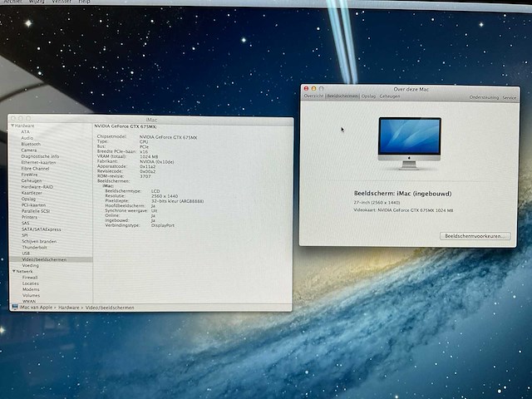Select Hardware-RAID entry
This screenshot has height=399, width=532.
click(x=37, y=186)
